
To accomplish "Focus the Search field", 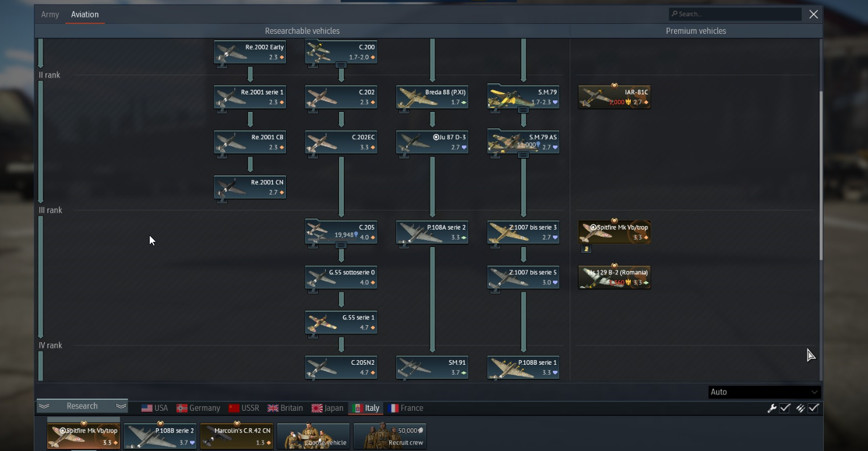I will coord(735,14).
